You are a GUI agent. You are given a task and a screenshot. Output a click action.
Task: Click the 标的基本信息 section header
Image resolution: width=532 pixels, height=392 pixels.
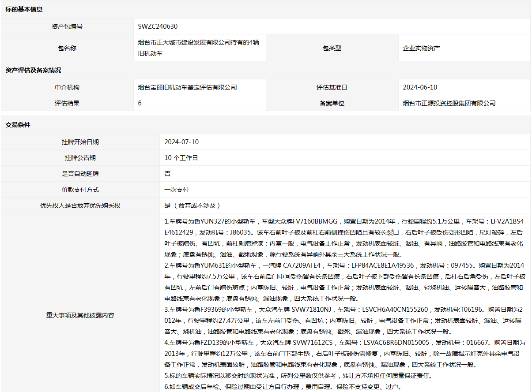click(x=24, y=9)
